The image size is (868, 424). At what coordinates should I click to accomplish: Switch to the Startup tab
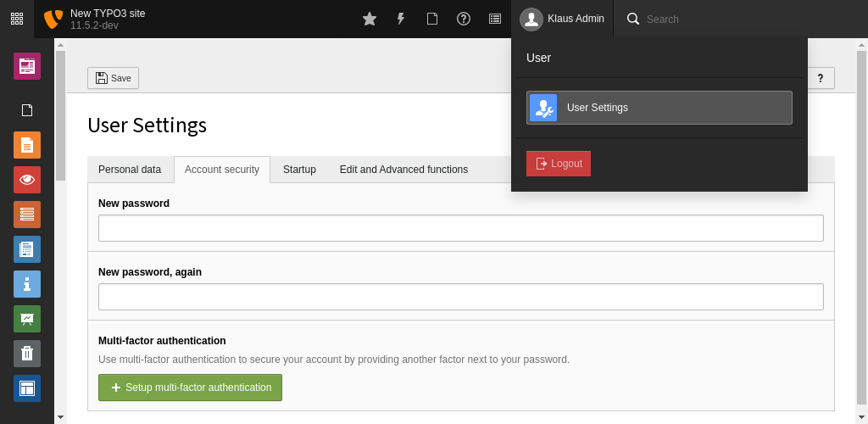[299, 170]
